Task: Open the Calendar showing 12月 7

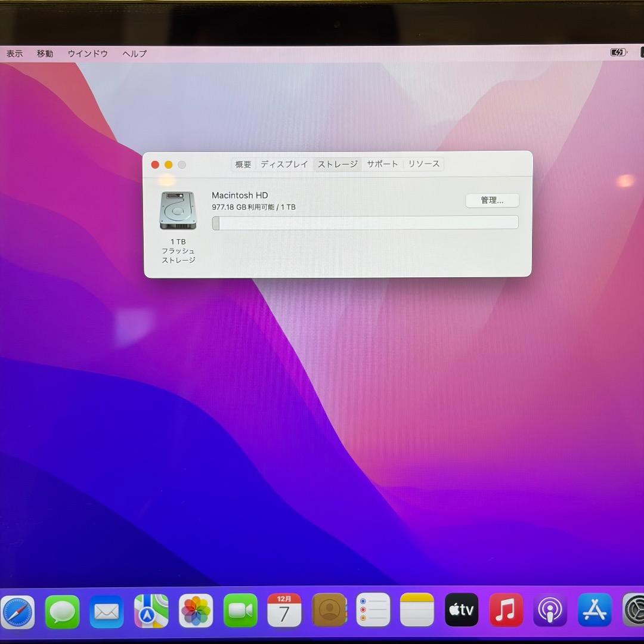Action: pos(284,611)
